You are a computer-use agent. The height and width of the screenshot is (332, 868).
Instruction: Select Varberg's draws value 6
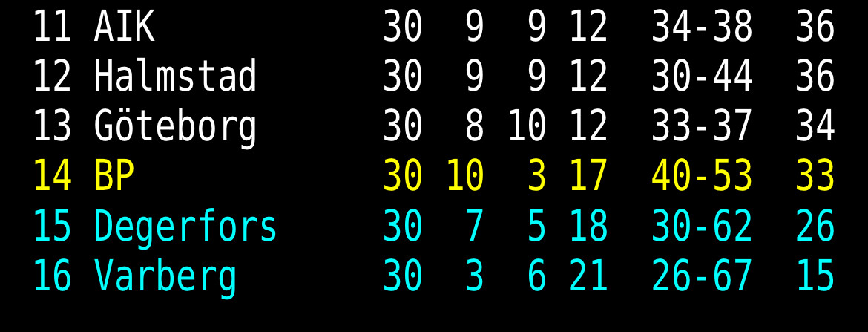[537, 276]
